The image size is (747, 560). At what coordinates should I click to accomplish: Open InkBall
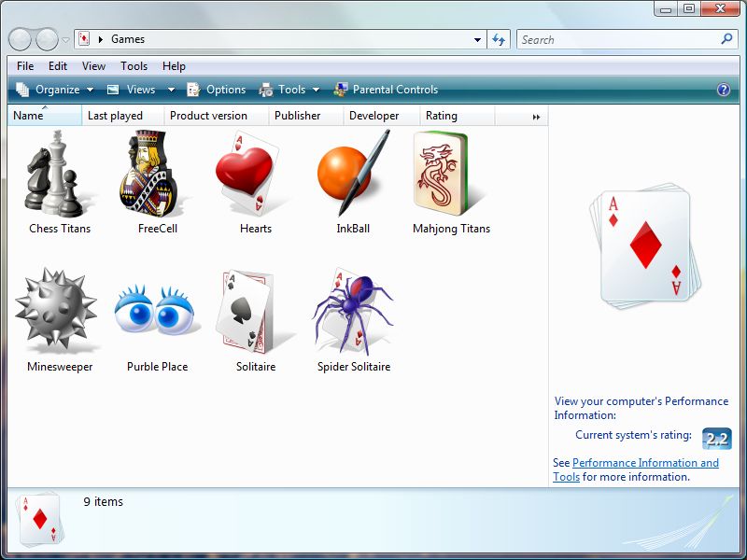pos(352,177)
